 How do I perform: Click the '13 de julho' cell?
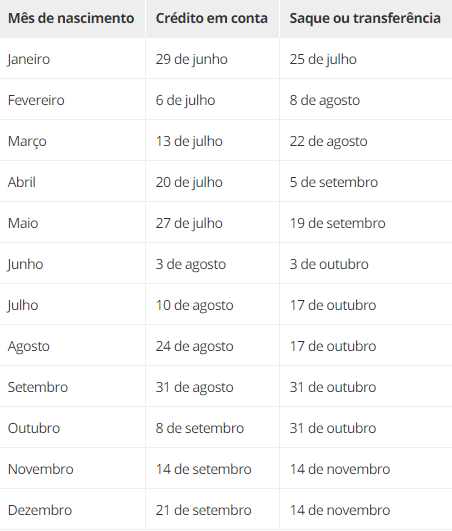click(x=189, y=142)
